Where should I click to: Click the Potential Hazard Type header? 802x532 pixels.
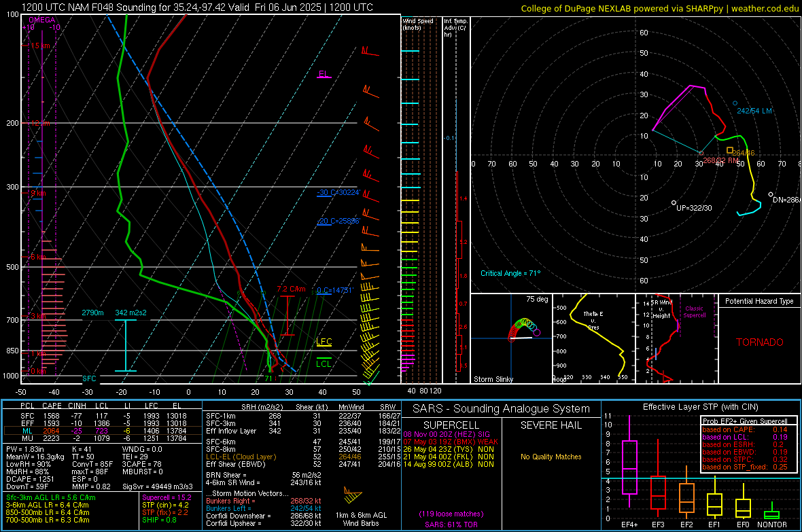759,301
